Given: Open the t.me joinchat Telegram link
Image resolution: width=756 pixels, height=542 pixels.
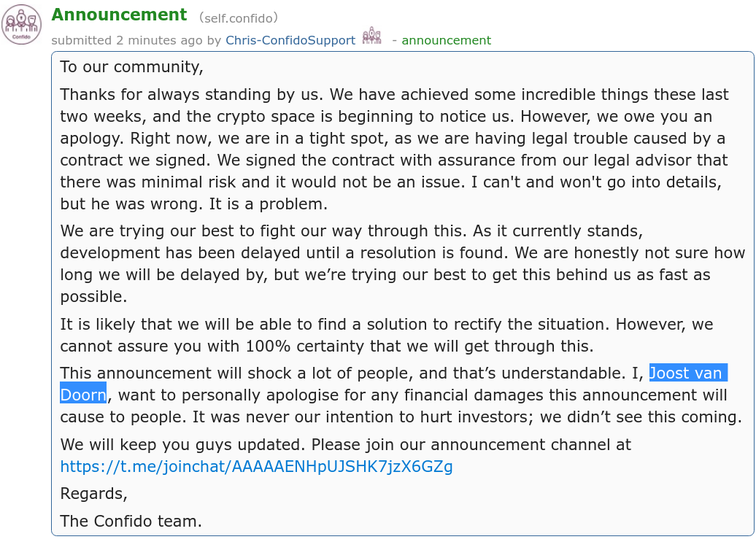Looking at the screenshot, I should (x=256, y=466).
